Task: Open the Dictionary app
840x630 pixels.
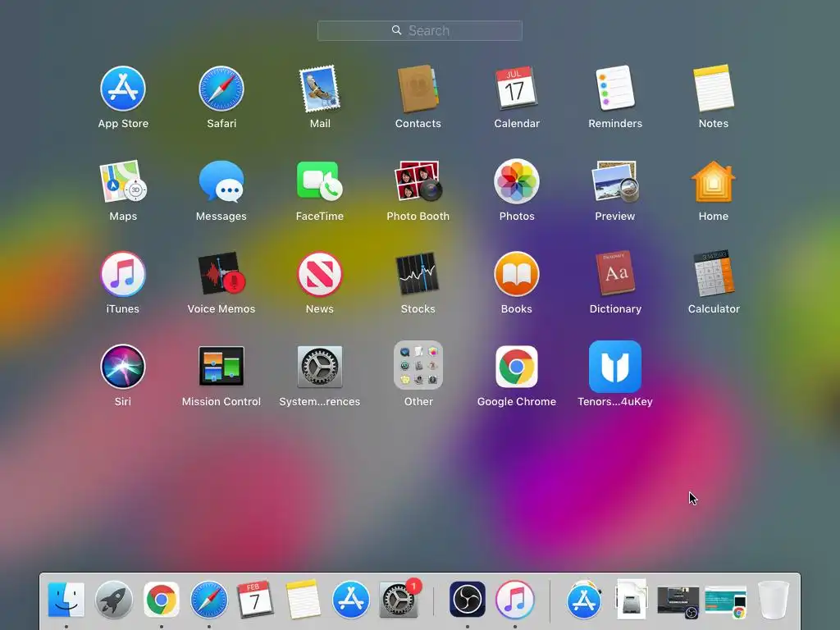Action: tap(615, 273)
